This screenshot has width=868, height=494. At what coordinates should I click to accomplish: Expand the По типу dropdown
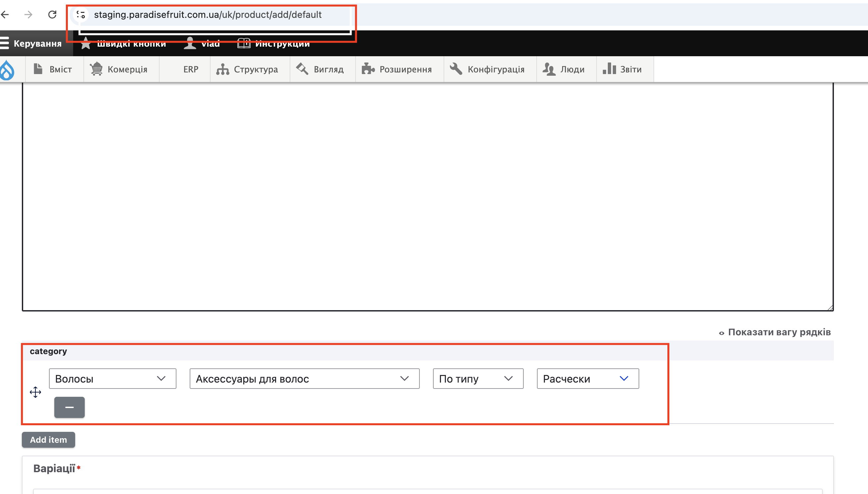point(478,379)
